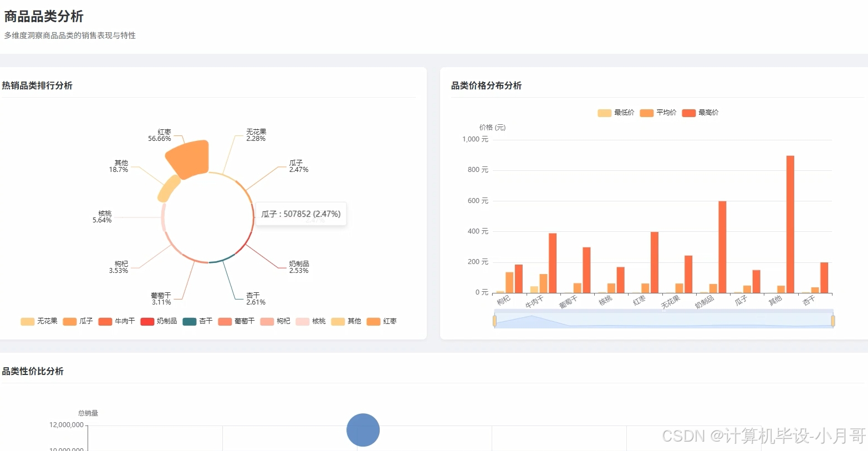868x451 pixels.
Task: Click the 多维度洞察商品品类的销售表现与特性 subtitle
Action: (x=70, y=36)
